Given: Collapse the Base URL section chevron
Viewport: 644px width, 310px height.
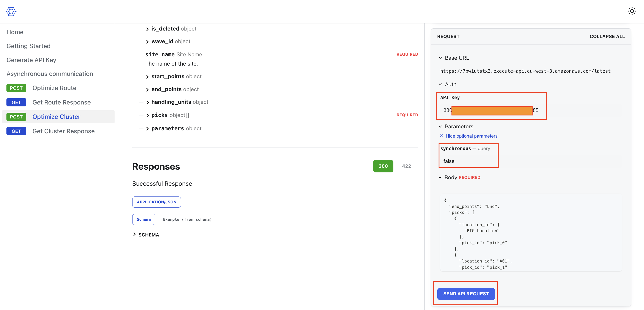Looking at the screenshot, I should pos(440,58).
